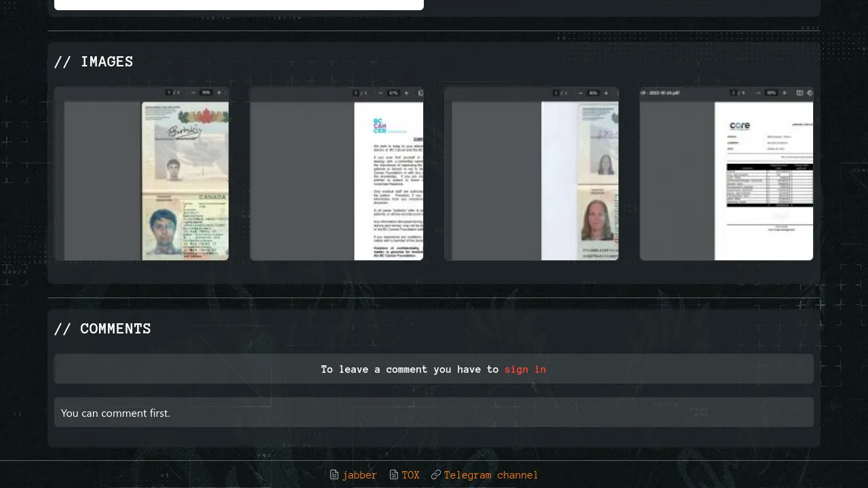
Task: Open the Telegram channel link
Action: click(491, 475)
